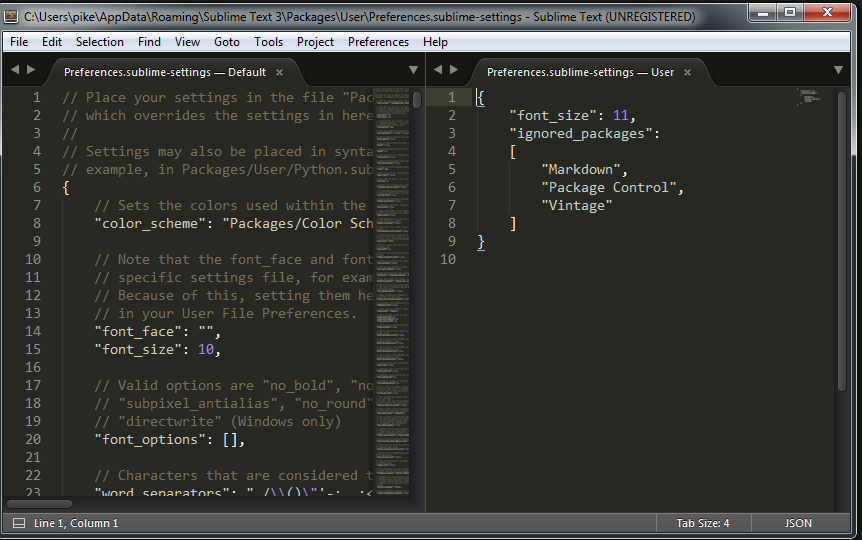Click the right pane vertical scrollbar
Viewport: 862px width, 540px height.
click(843, 242)
